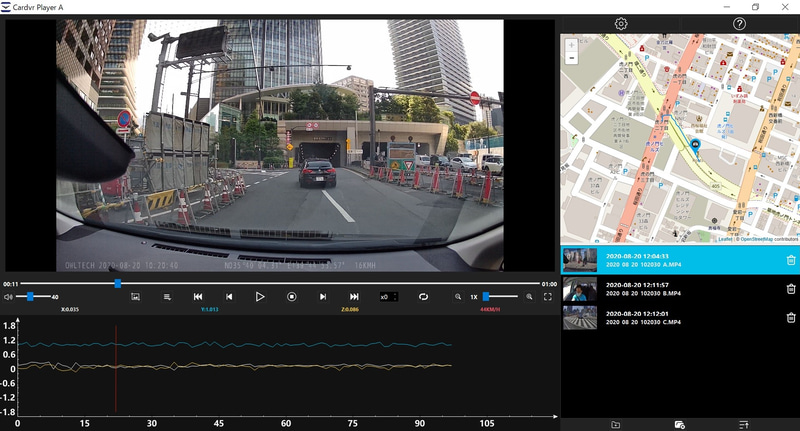The height and width of the screenshot is (431, 800).
Task: Click the Z:0.086 G-sensor value
Action: coord(349,310)
